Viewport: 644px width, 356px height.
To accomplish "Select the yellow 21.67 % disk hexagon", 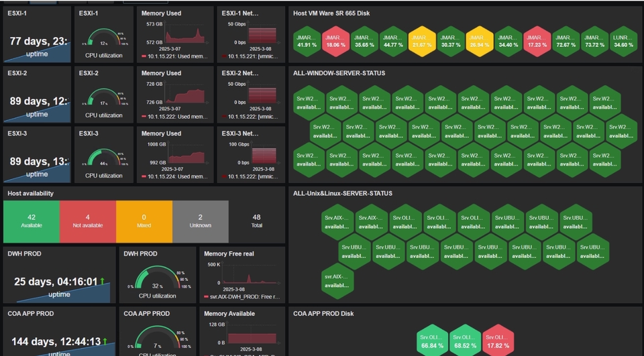I will click(x=422, y=41).
